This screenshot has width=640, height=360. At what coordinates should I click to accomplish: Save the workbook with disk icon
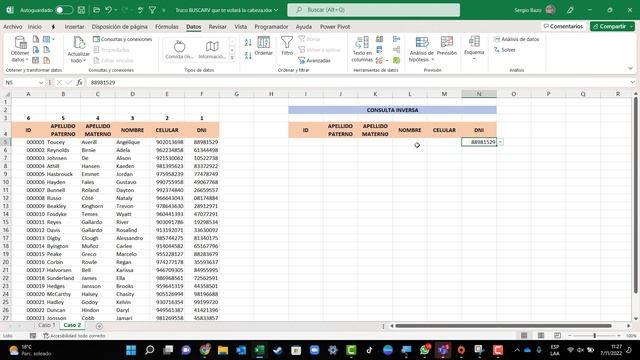(x=81, y=10)
